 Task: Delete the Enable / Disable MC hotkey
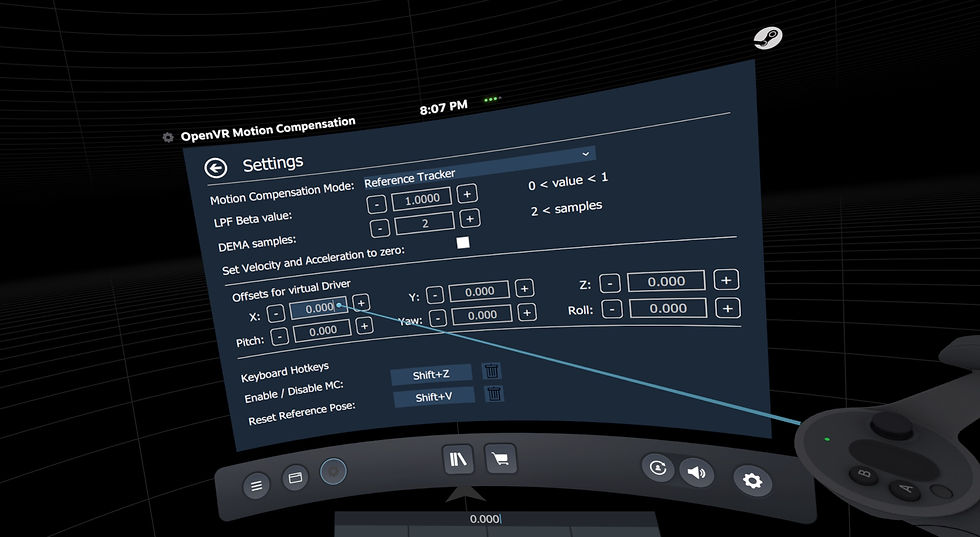pos(492,371)
